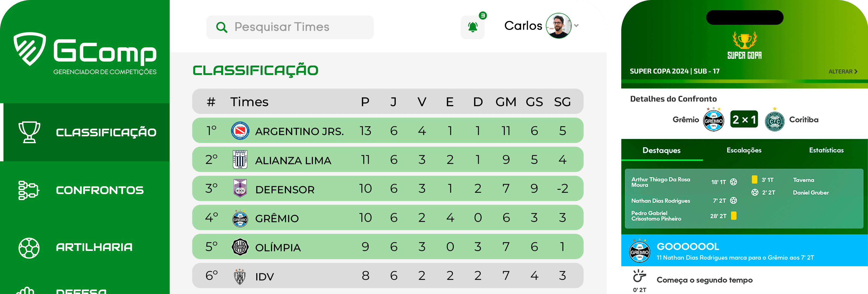Click the Coritiba crest in match details

775,120
